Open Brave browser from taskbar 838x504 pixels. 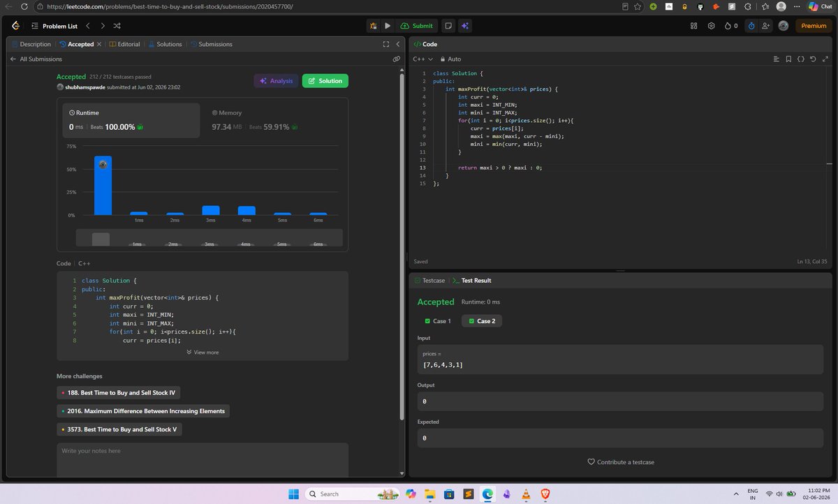[545, 494]
